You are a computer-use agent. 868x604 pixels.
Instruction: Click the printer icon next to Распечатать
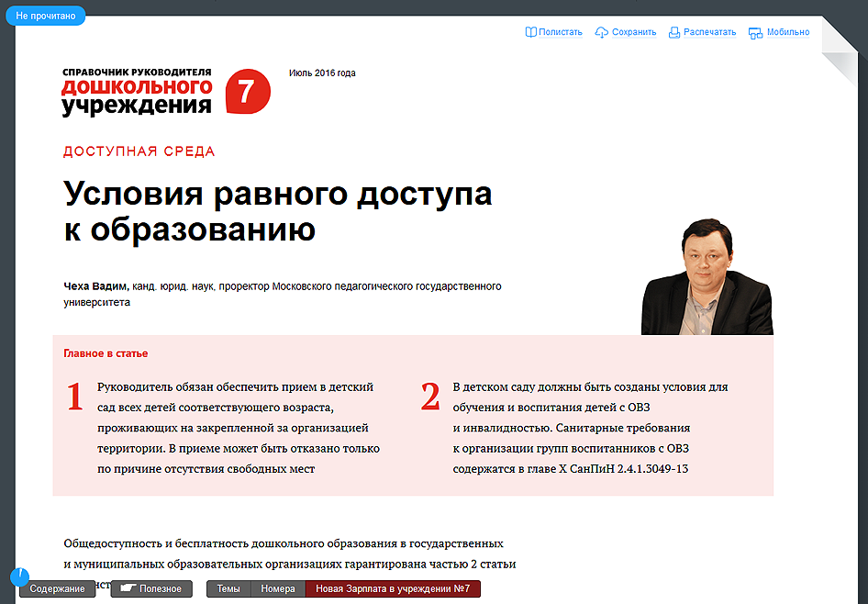[674, 33]
